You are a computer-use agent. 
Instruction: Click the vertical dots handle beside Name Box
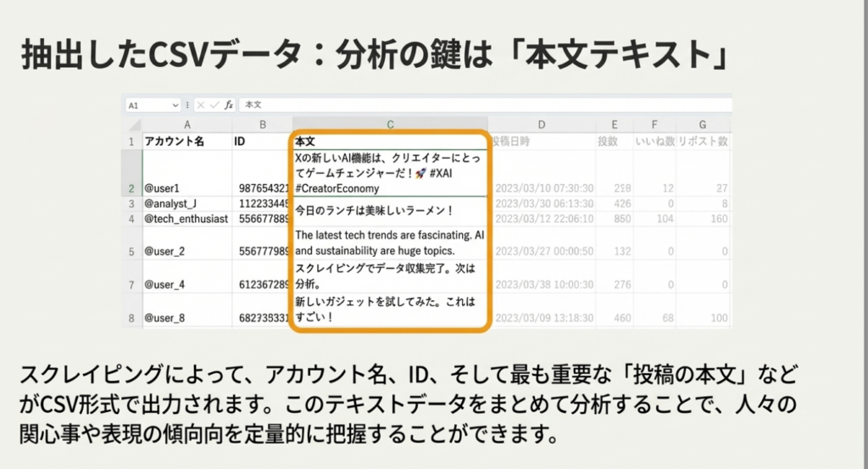pos(190,105)
